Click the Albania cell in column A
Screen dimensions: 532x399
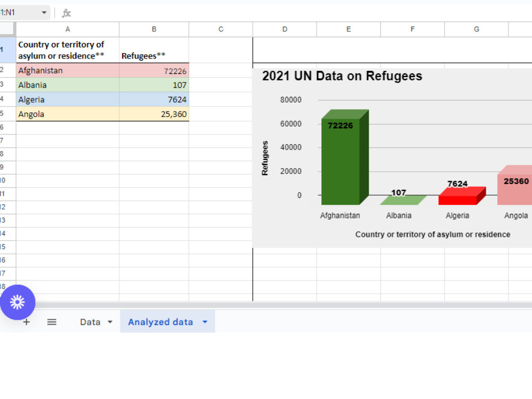(x=68, y=85)
